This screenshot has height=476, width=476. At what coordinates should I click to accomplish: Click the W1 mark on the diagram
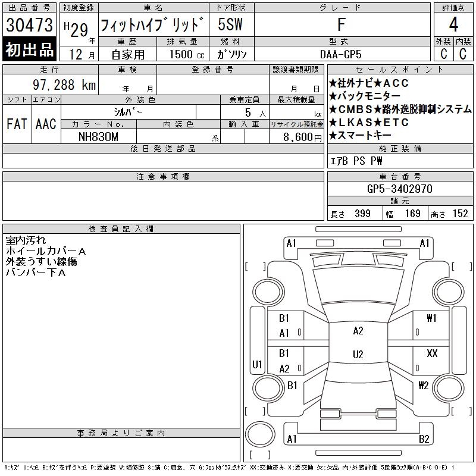(x=431, y=318)
